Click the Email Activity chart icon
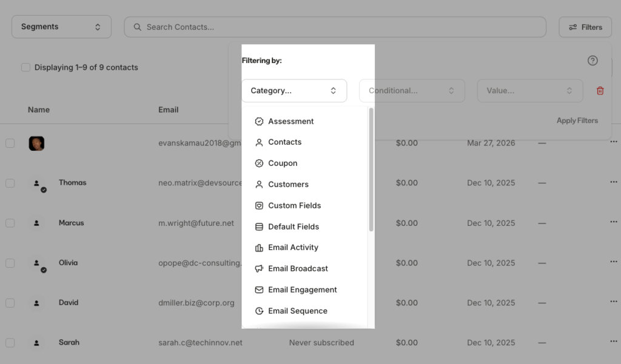 [x=259, y=248]
